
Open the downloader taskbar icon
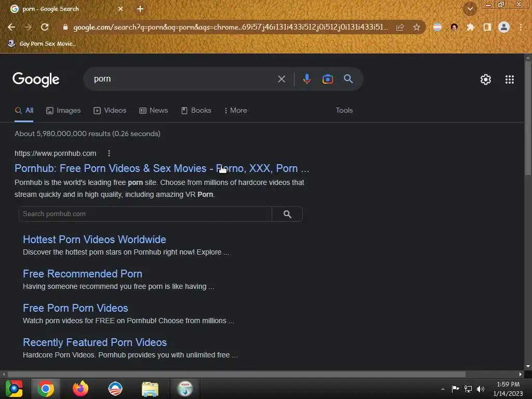(x=185, y=389)
